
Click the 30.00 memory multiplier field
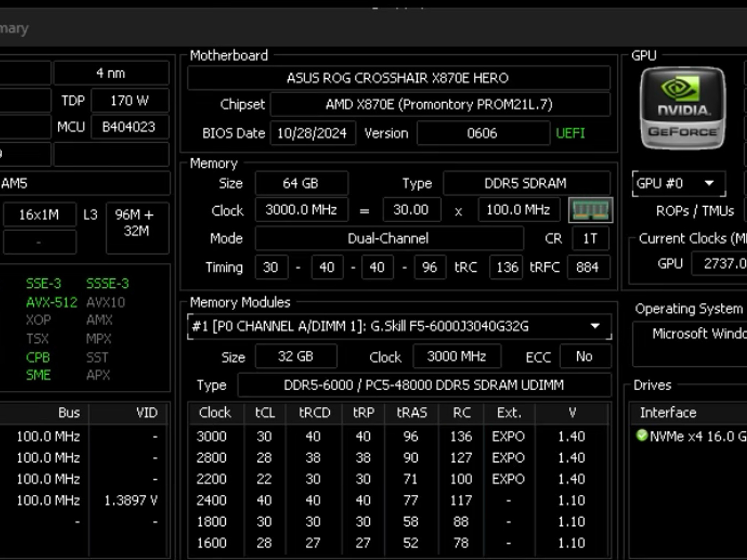click(411, 210)
